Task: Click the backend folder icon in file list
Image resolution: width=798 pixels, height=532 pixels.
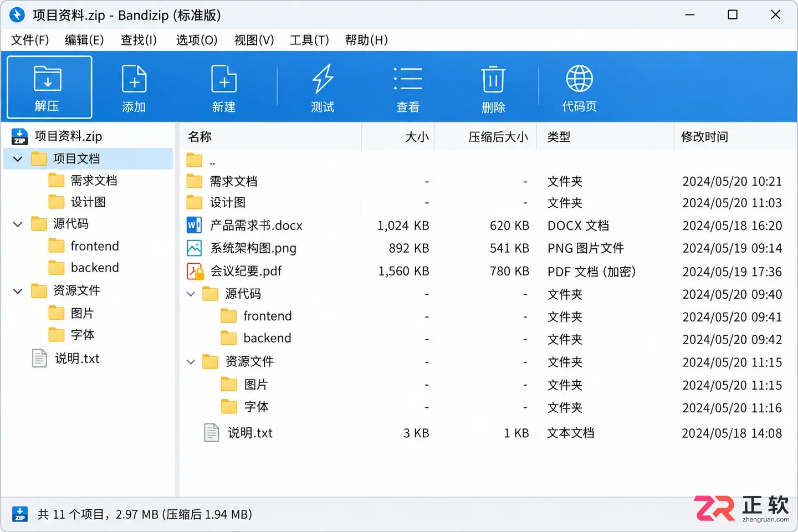Action: pos(228,338)
